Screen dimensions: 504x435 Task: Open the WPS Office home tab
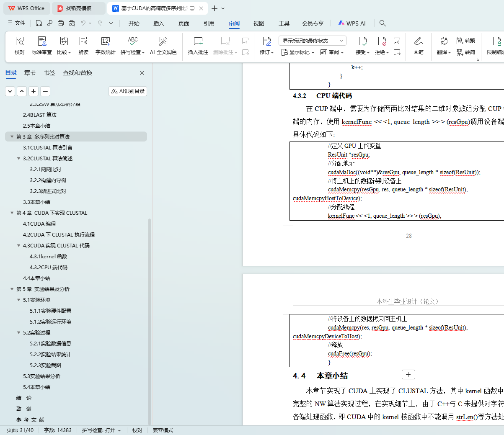[26, 8]
